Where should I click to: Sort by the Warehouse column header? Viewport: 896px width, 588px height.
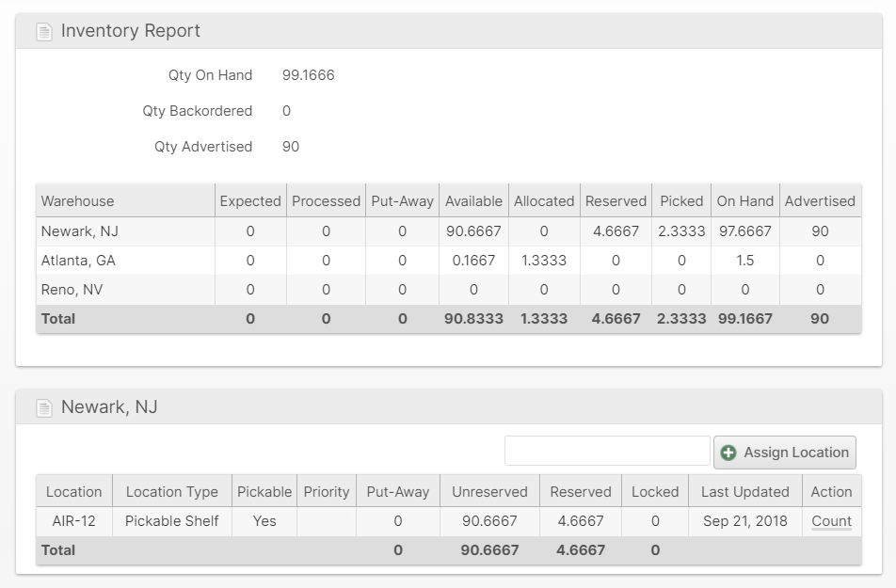pyautogui.click(x=79, y=200)
